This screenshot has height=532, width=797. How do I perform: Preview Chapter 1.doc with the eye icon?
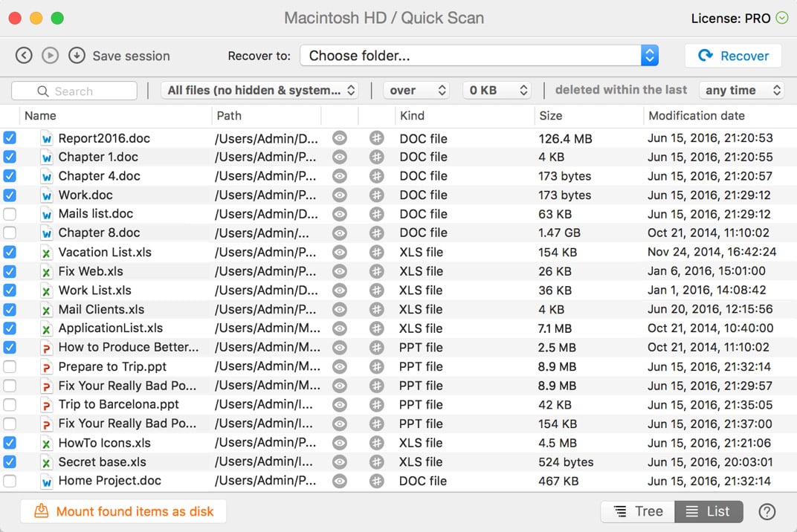coord(340,157)
